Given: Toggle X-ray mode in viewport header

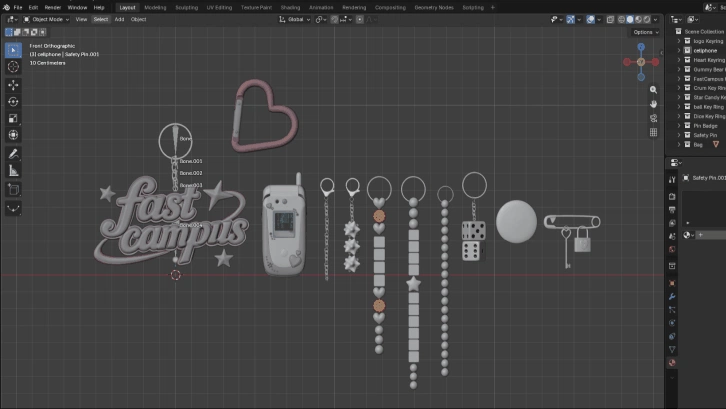Looking at the screenshot, I should point(610,19).
